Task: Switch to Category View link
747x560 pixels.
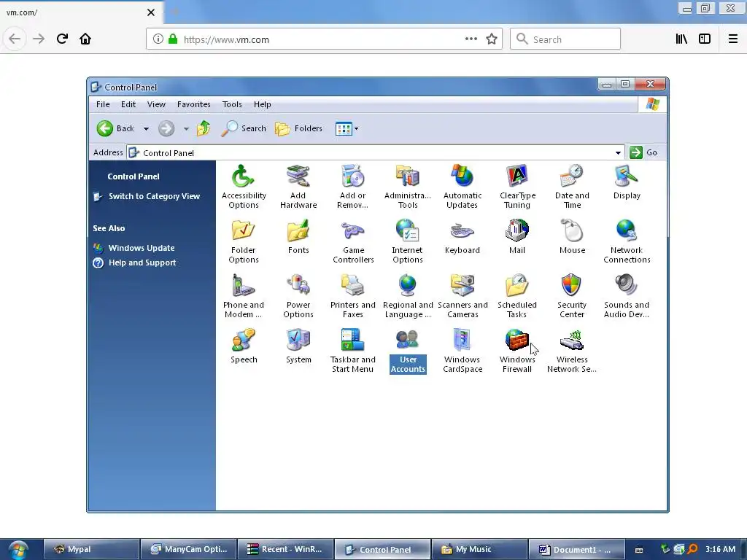Action: [154, 196]
